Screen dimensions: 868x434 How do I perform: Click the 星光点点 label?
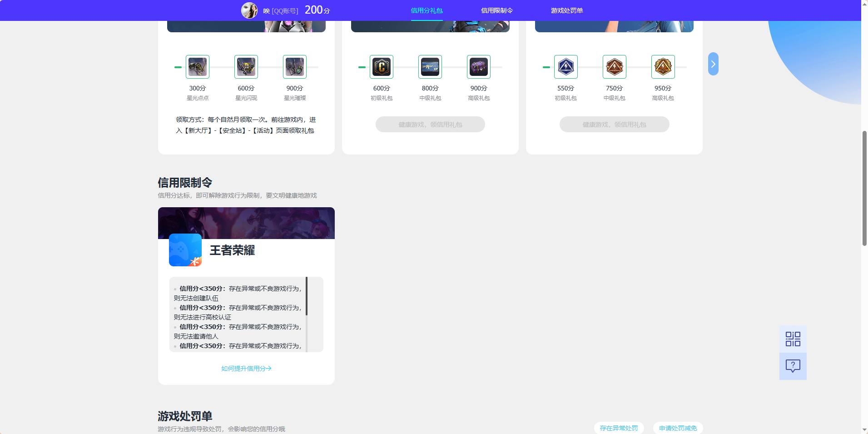coord(198,98)
